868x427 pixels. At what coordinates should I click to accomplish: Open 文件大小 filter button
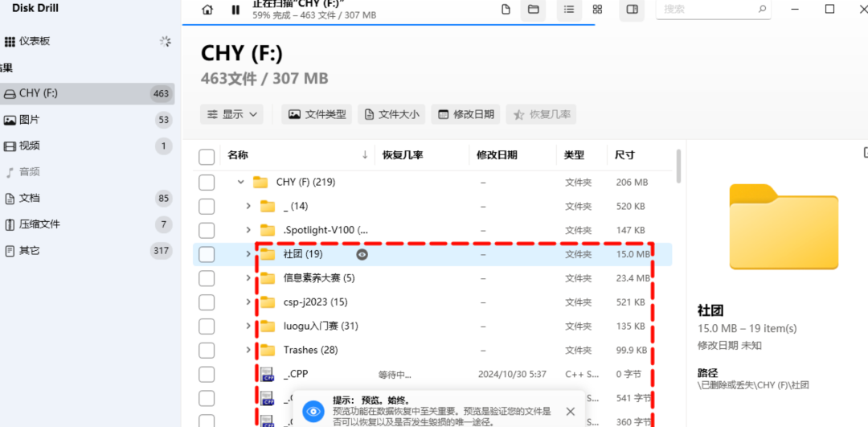click(x=391, y=115)
